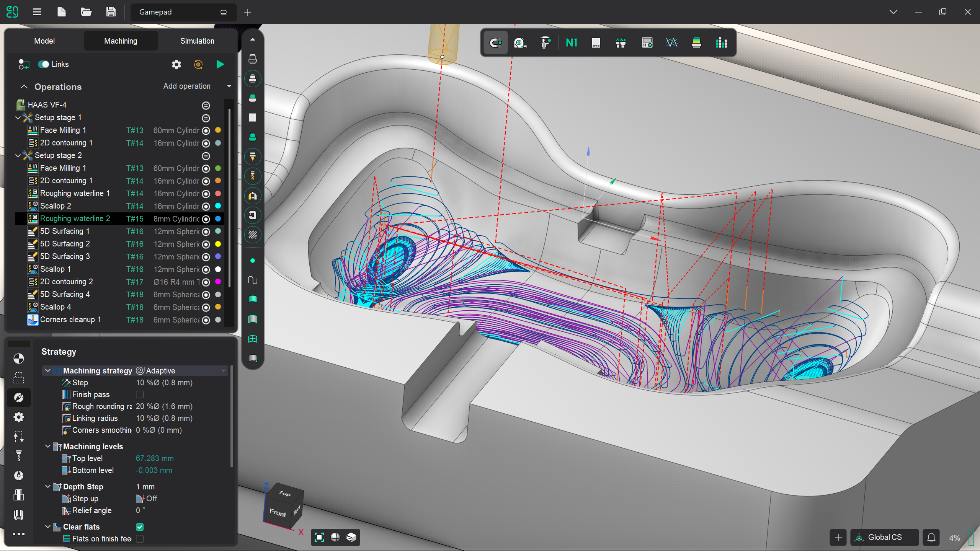Open machining settings gear icon
Viewport: 980px width, 551px height.
[x=176, y=64]
